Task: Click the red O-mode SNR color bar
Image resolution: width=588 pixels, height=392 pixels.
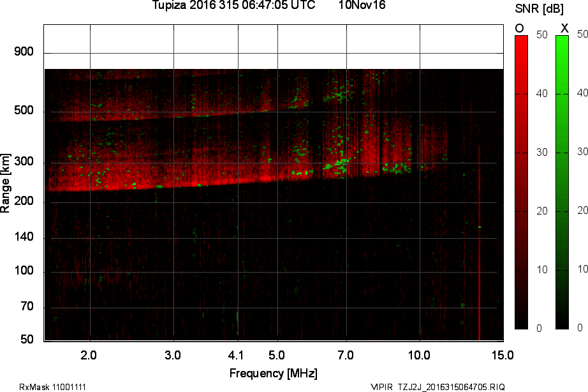Action: click(x=521, y=182)
